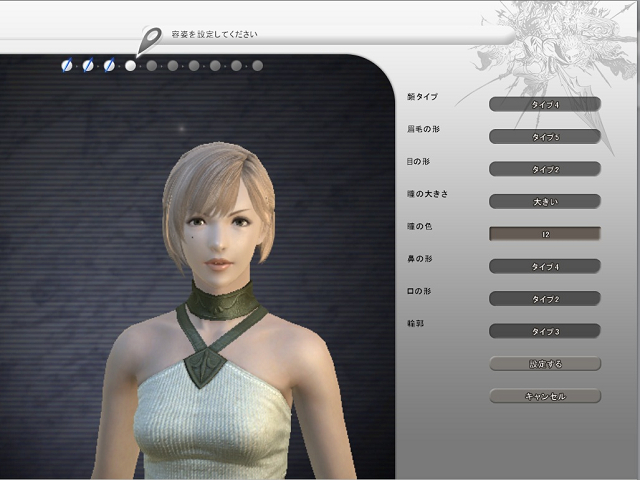Jump to the last tenth step dot
Screen dimensions: 640x480
click(258, 65)
